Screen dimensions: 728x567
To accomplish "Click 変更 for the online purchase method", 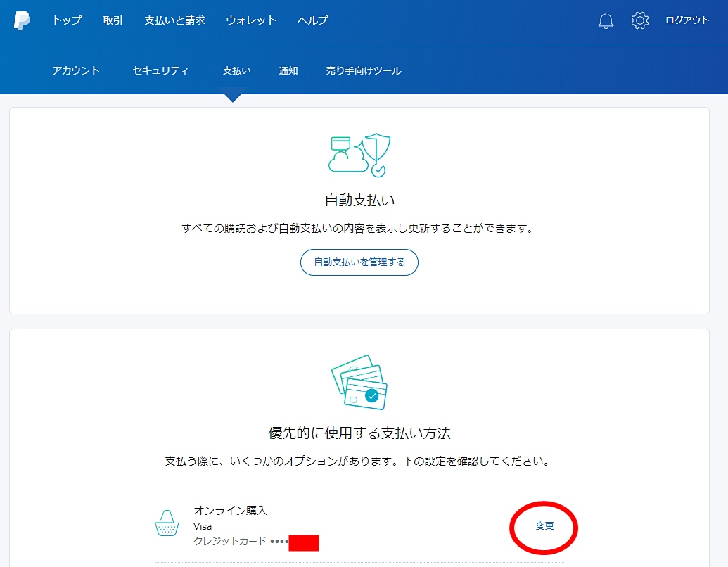I will (x=544, y=526).
